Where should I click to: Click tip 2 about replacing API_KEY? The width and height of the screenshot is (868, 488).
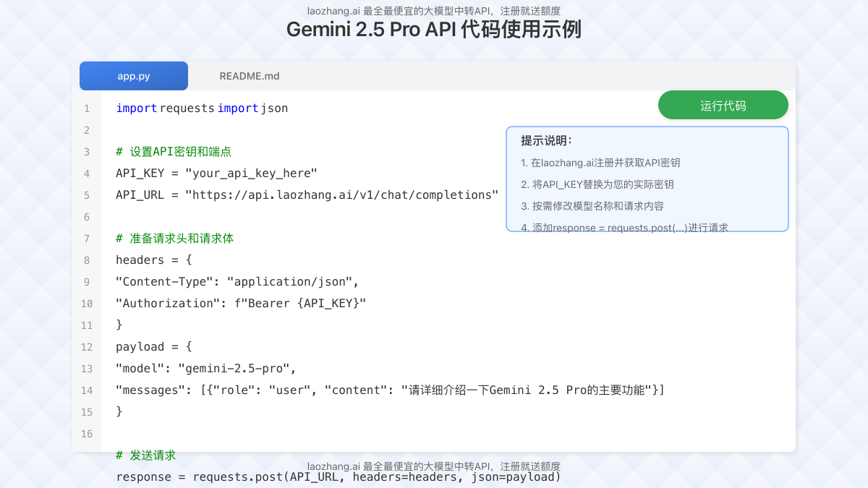(x=597, y=184)
